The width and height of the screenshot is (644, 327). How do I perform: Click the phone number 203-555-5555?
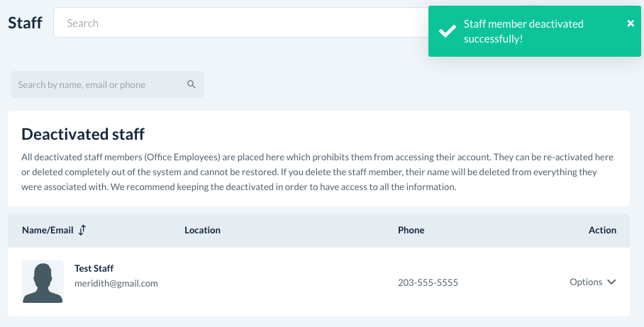[428, 282]
